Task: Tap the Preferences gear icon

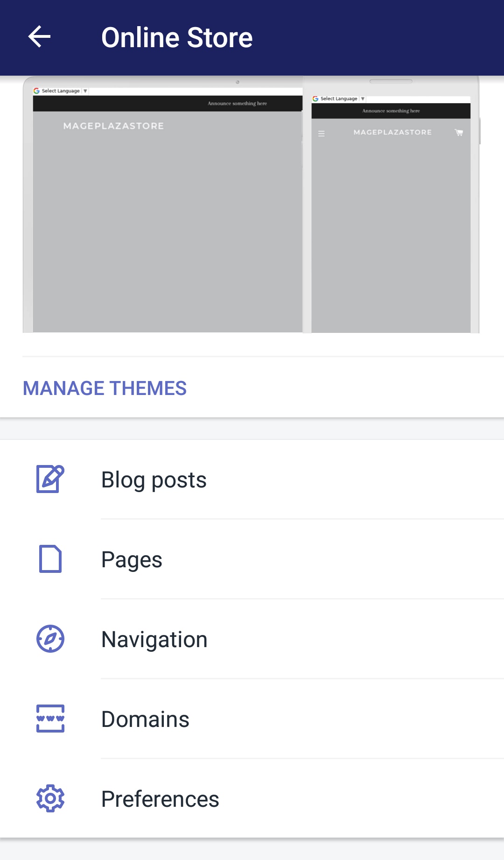Action: (50, 798)
